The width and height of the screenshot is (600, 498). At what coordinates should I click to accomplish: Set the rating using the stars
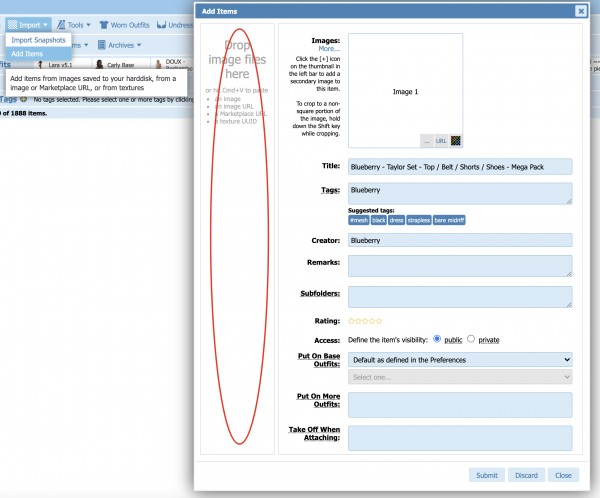coord(364,321)
